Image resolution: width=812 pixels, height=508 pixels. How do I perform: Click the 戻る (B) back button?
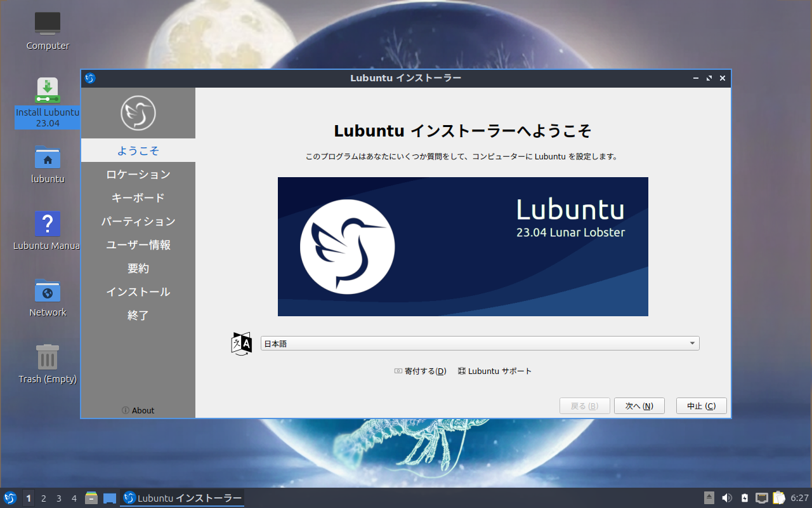pyautogui.click(x=584, y=406)
